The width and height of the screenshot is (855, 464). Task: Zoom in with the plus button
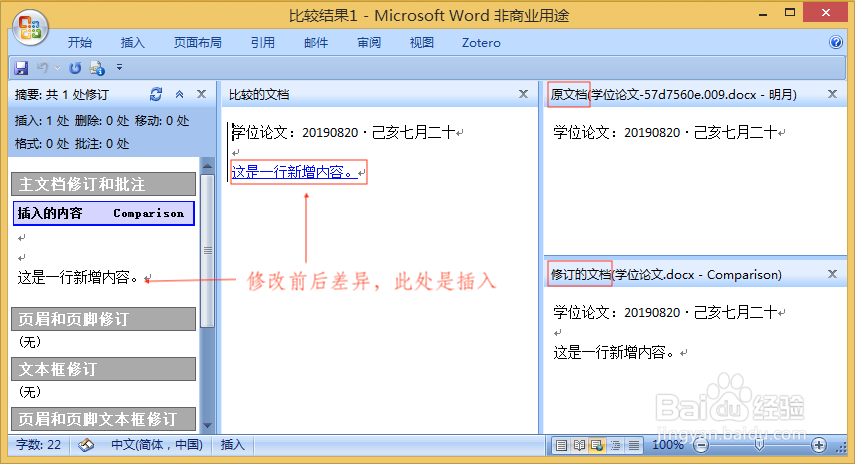[x=818, y=445]
